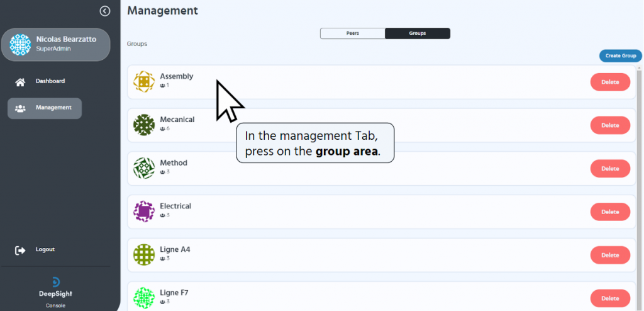Switch to the Groups tab
Screen dimensions: 644x311
tap(418, 33)
